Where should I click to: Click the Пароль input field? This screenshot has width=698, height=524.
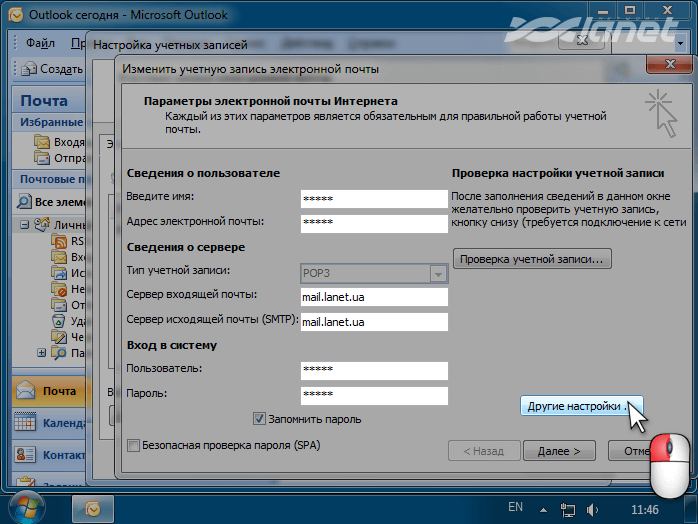coord(373,395)
